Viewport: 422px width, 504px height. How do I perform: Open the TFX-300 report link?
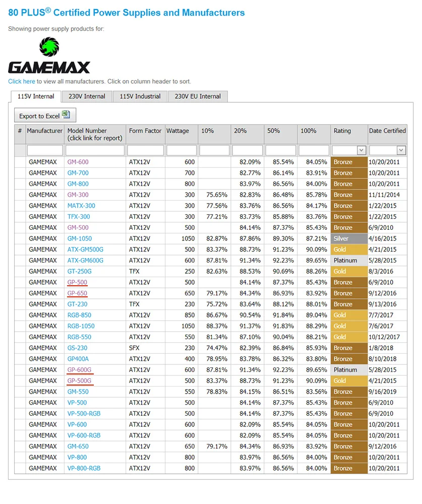click(x=79, y=217)
